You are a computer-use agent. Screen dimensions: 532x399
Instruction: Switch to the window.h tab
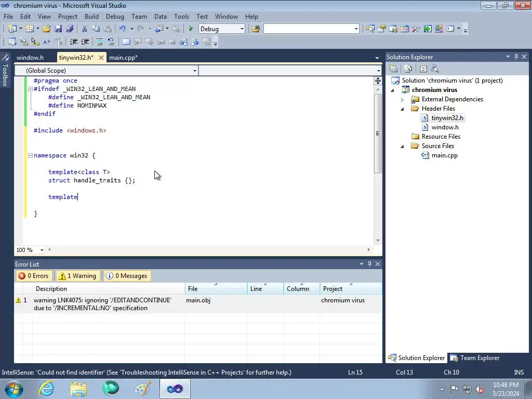pyautogui.click(x=30, y=57)
